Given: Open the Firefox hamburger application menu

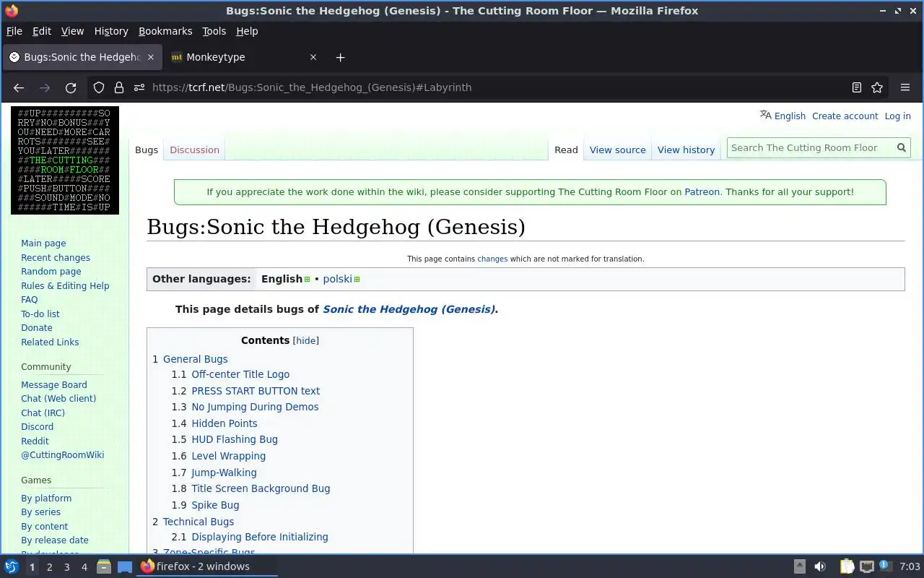Looking at the screenshot, I should (x=905, y=87).
